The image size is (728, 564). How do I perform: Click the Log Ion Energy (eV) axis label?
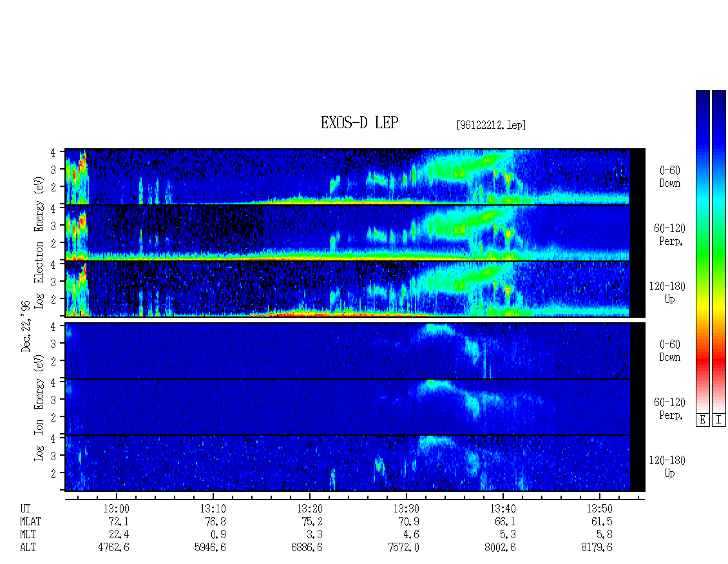[39, 408]
